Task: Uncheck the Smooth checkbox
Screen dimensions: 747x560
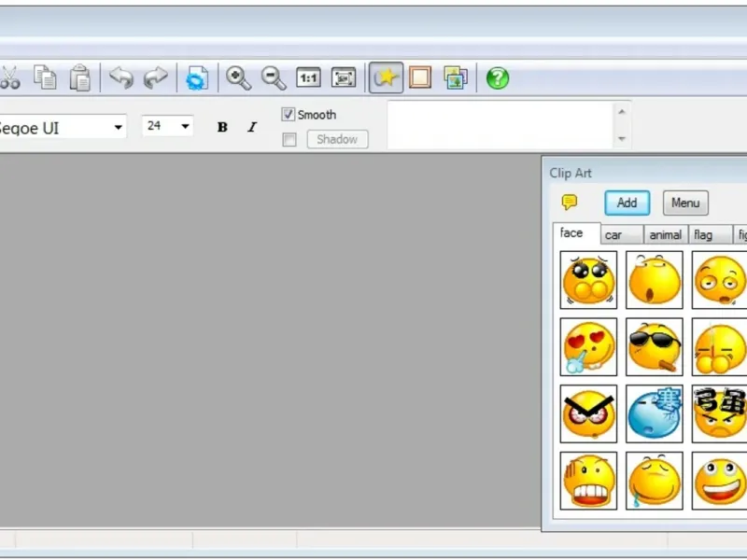Action: click(289, 114)
